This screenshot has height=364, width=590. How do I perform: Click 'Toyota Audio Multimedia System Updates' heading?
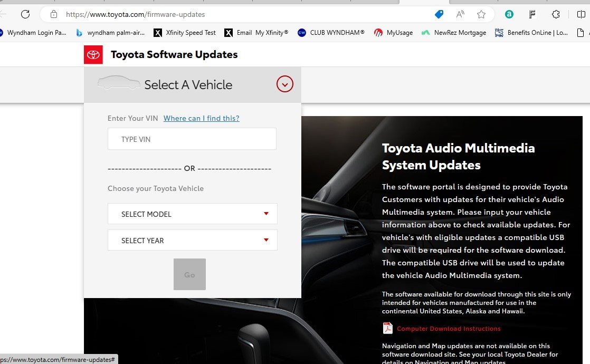click(458, 157)
